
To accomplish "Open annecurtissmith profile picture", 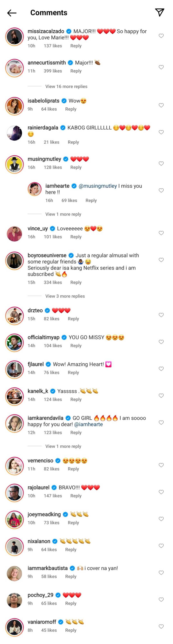I will (15, 68).
